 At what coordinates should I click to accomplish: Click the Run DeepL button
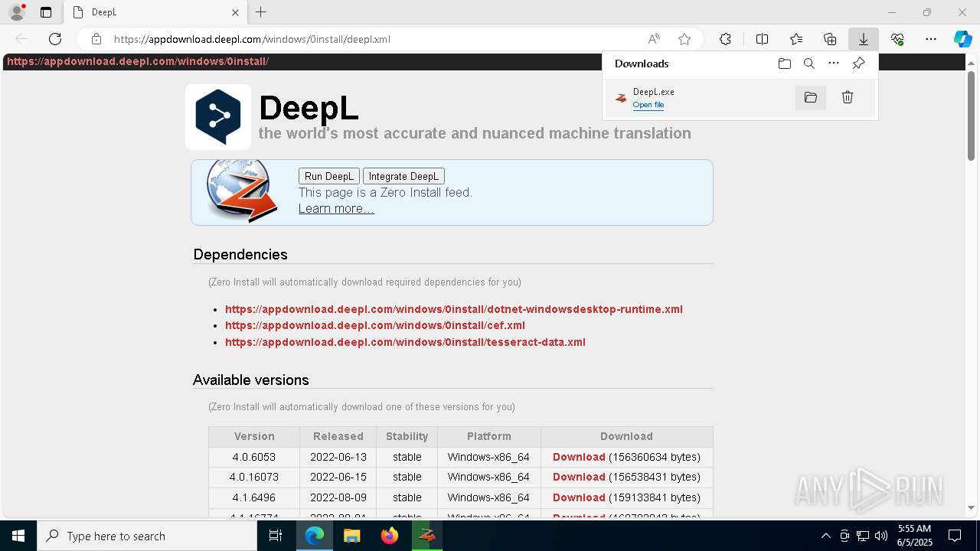pyautogui.click(x=329, y=176)
